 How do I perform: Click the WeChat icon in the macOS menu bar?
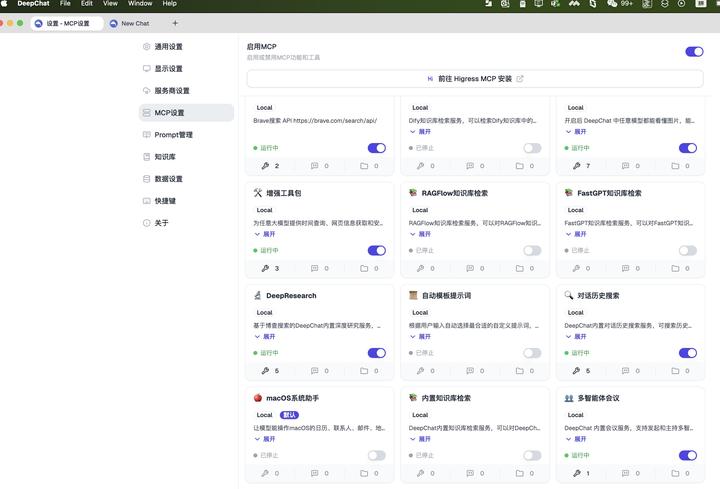pyautogui.click(x=612, y=4)
